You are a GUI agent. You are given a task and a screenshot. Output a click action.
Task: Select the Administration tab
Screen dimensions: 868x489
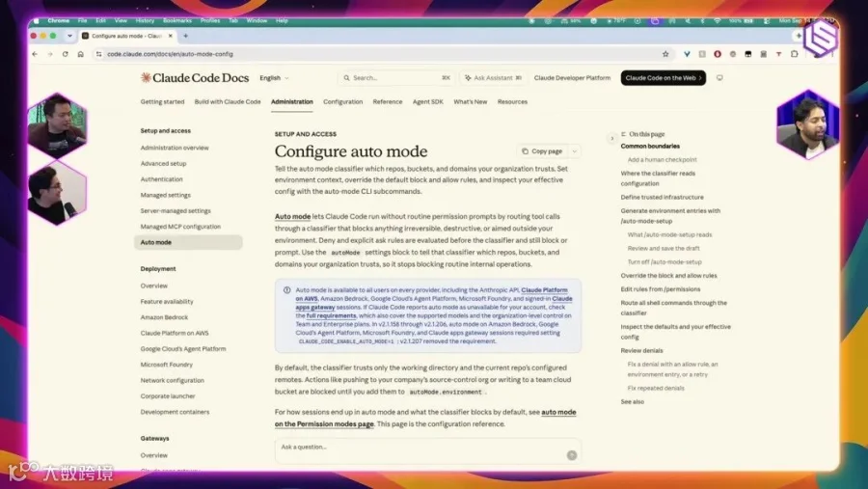291,102
